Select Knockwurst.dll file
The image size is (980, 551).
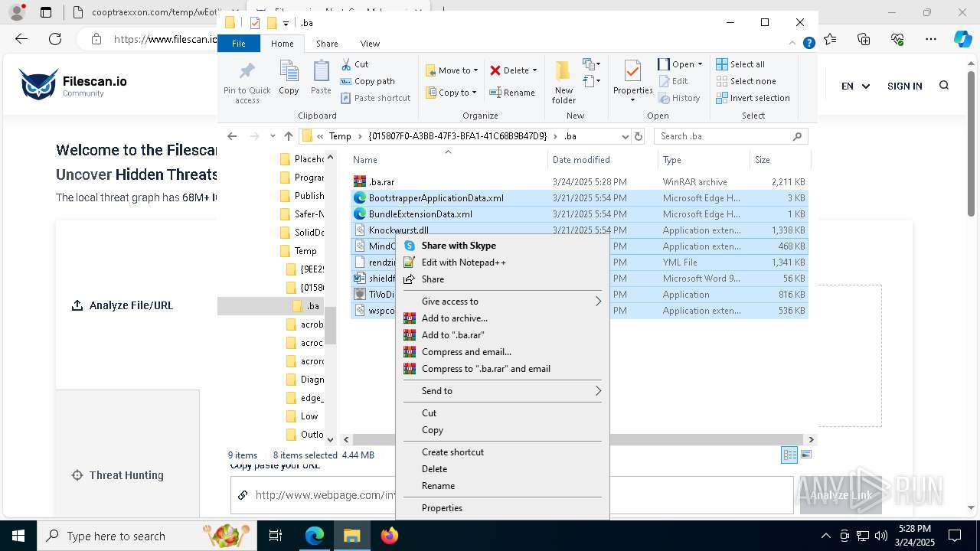click(580, 230)
